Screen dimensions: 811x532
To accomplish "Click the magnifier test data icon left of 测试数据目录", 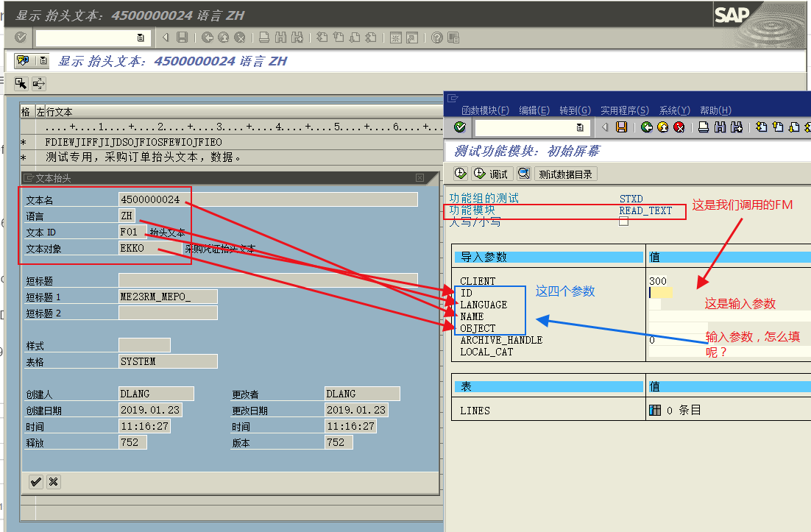I will pos(524,174).
